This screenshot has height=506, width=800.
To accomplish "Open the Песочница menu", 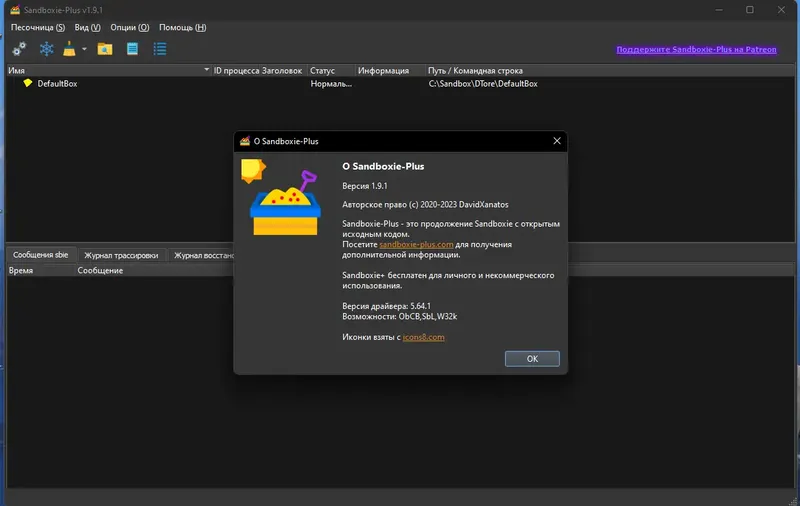I will click(x=38, y=28).
